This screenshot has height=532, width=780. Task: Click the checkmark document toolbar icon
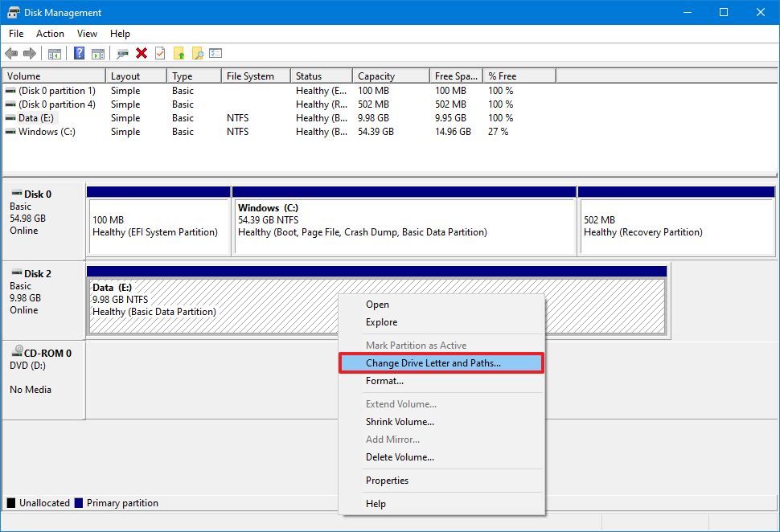(161, 53)
